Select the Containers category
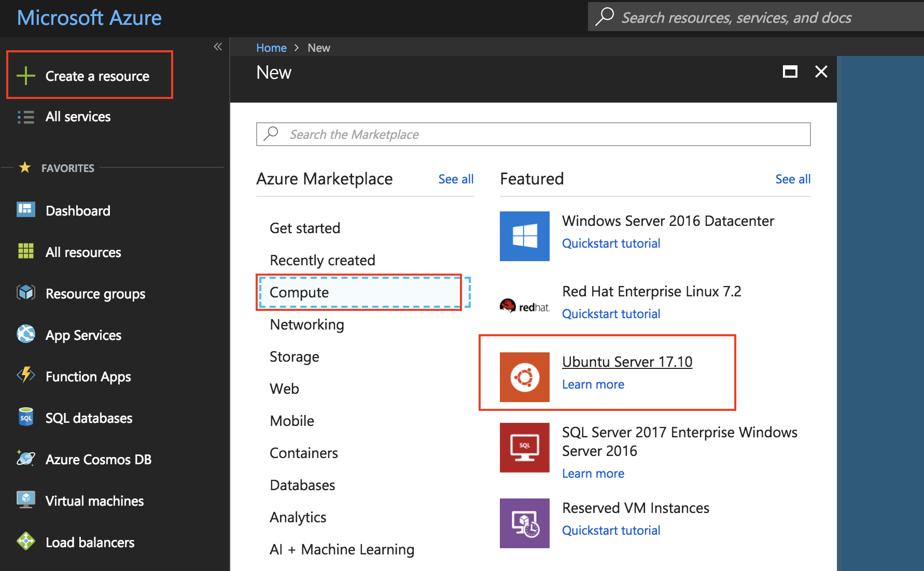Image resolution: width=924 pixels, height=571 pixels. point(304,453)
